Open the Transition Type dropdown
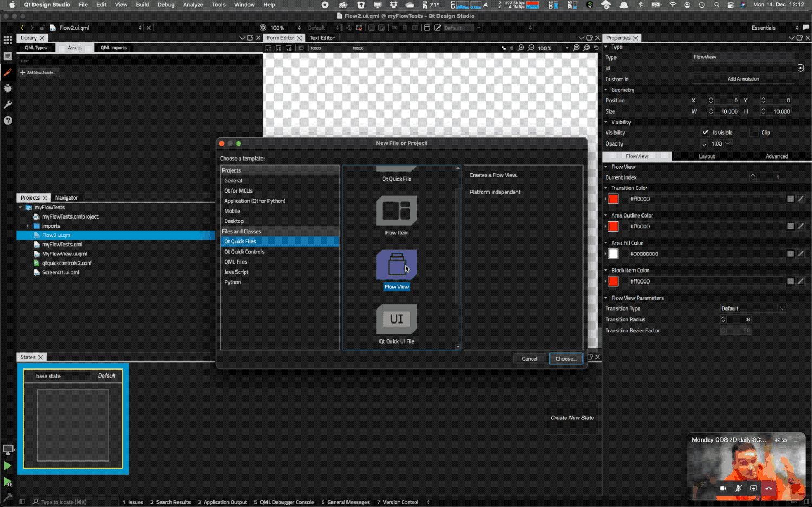Image resolution: width=812 pixels, height=507 pixels. pos(753,308)
